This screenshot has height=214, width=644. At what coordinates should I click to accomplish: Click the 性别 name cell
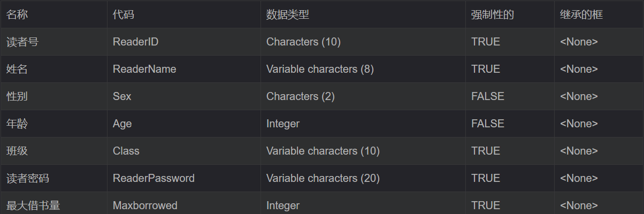(x=17, y=96)
